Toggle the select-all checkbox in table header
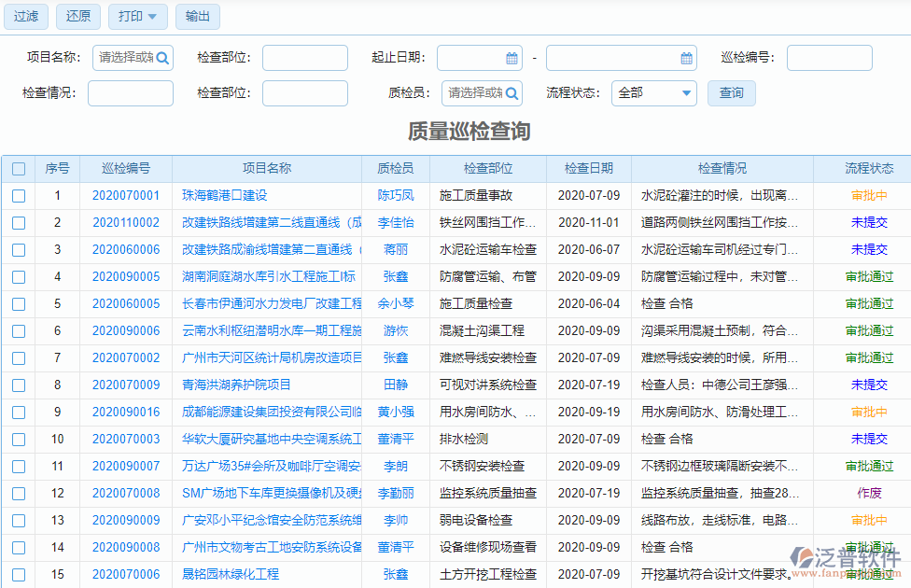The image size is (911, 588). 19,167
